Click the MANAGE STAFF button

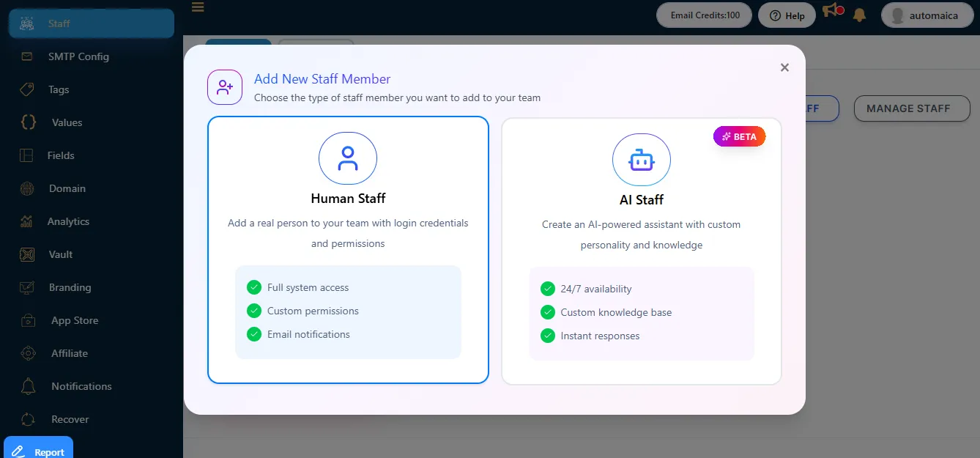911,108
